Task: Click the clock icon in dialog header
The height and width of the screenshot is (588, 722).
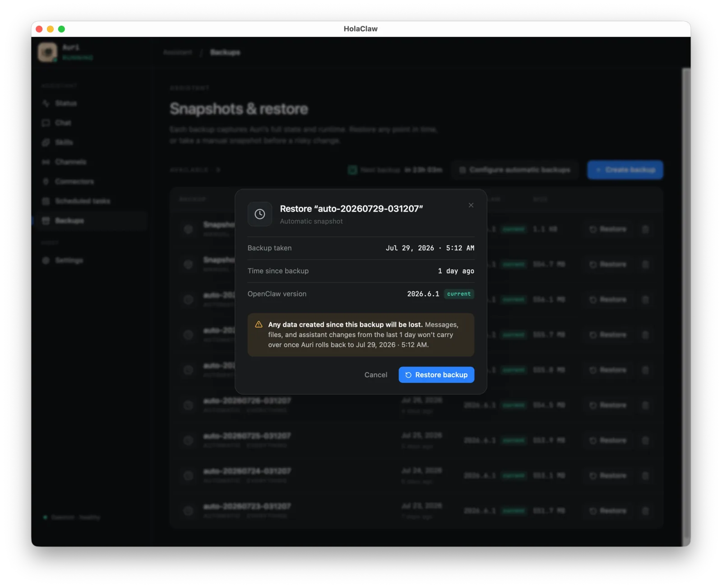Action: click(x=260, y=214)
